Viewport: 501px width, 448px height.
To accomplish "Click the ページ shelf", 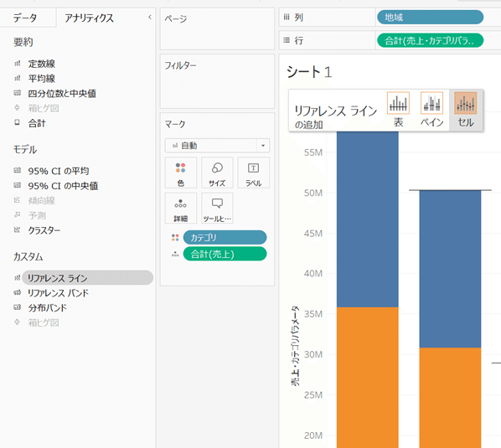I will point(217,28).
